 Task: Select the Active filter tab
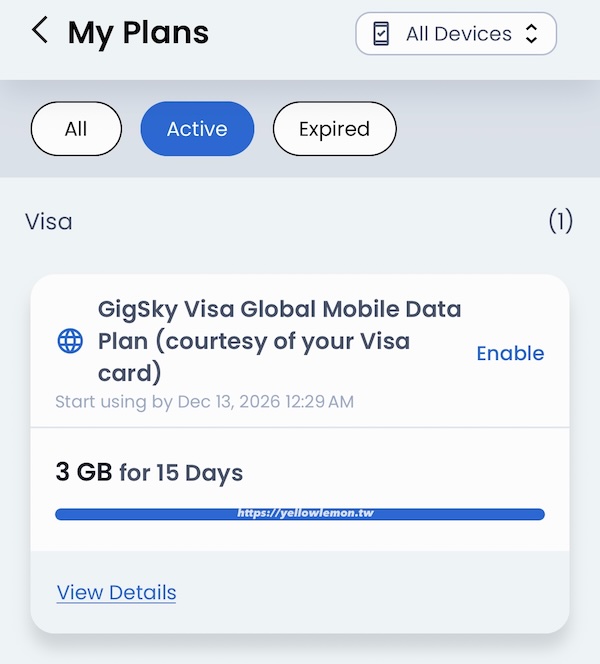[197, 129]
